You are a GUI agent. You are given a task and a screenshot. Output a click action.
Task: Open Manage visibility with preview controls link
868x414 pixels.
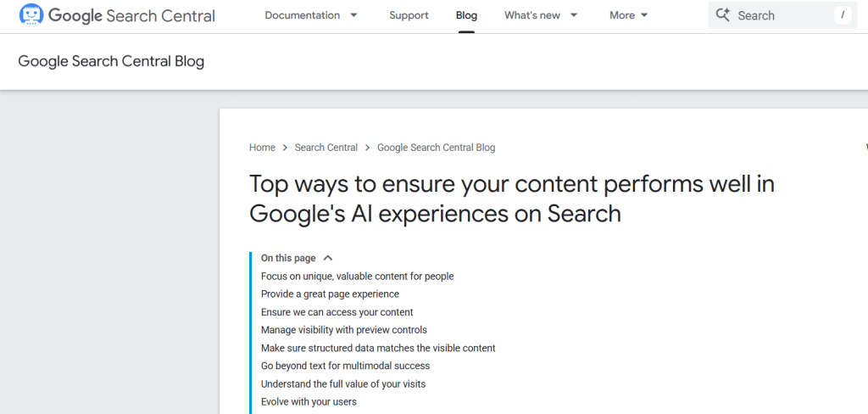(343, 330)
